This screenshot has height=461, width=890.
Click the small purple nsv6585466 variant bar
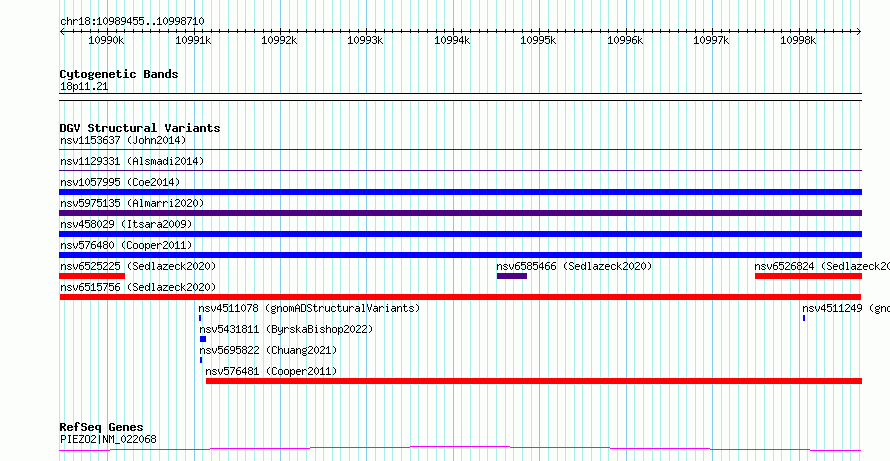point(512,276)
